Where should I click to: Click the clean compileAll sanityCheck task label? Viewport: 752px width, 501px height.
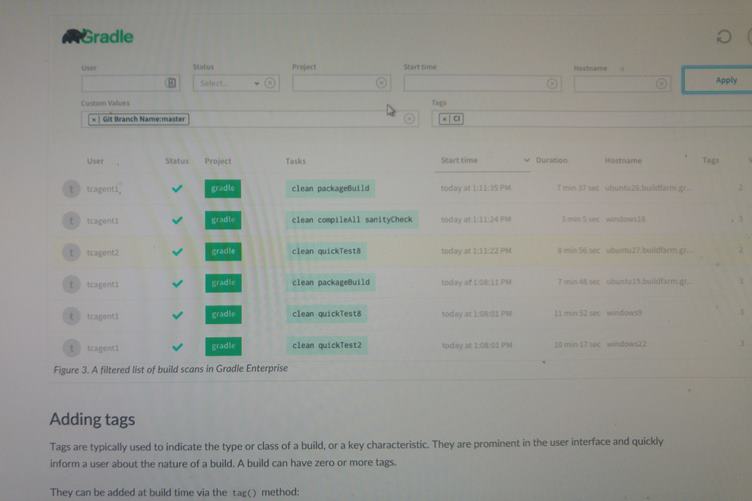(x=352, y=220)
